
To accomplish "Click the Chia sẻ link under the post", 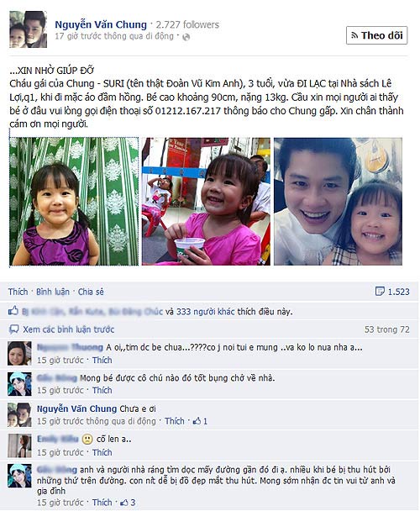I will (91, 292).
